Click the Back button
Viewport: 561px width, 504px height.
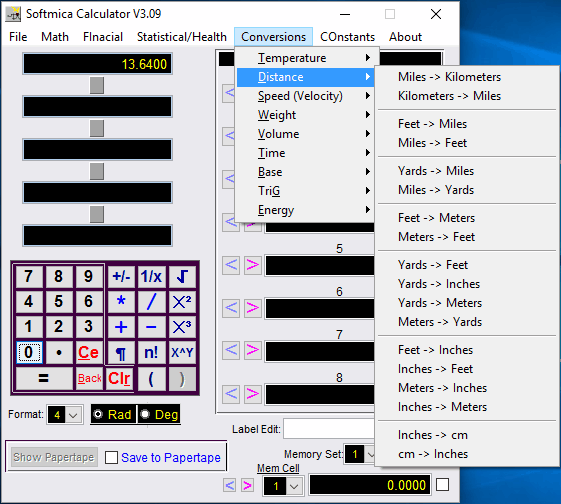(x=89, y=378)
